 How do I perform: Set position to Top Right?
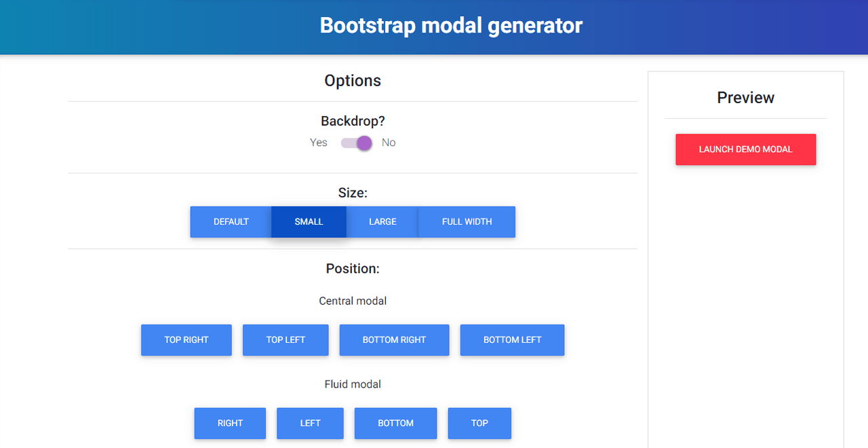(186, 340)
